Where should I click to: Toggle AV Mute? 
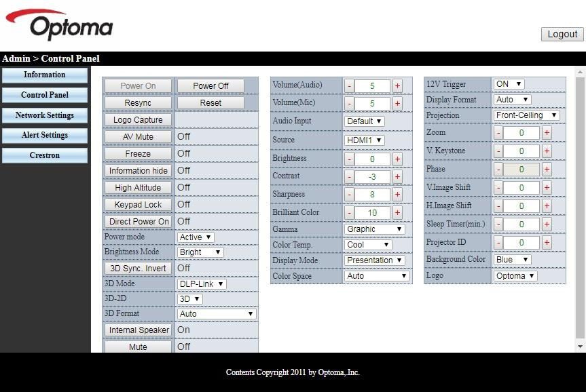coord(139,137)
